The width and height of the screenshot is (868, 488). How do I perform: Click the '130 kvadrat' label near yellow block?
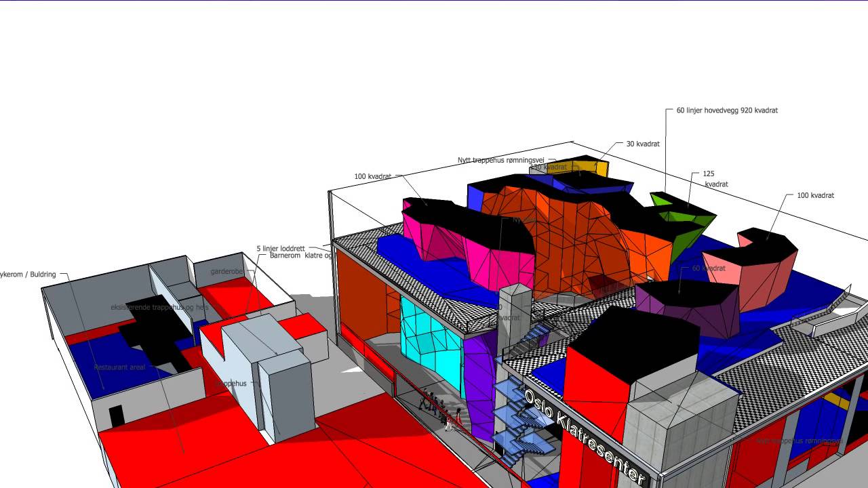(548, 167)
